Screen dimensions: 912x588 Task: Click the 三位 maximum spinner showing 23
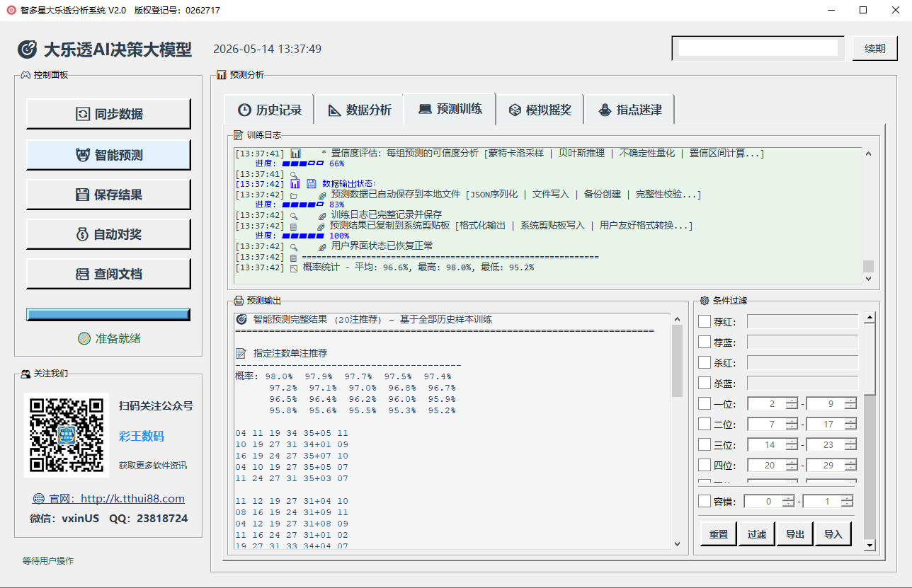click(x=831, y=445)
